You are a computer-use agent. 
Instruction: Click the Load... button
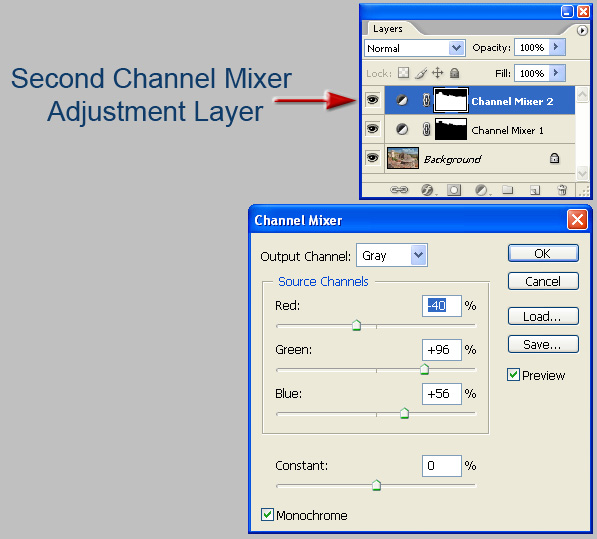tap(543, 316)
